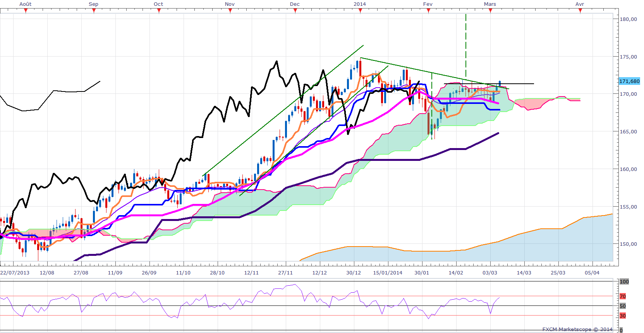Select the 175,00 price axis label

click(628, 57)
